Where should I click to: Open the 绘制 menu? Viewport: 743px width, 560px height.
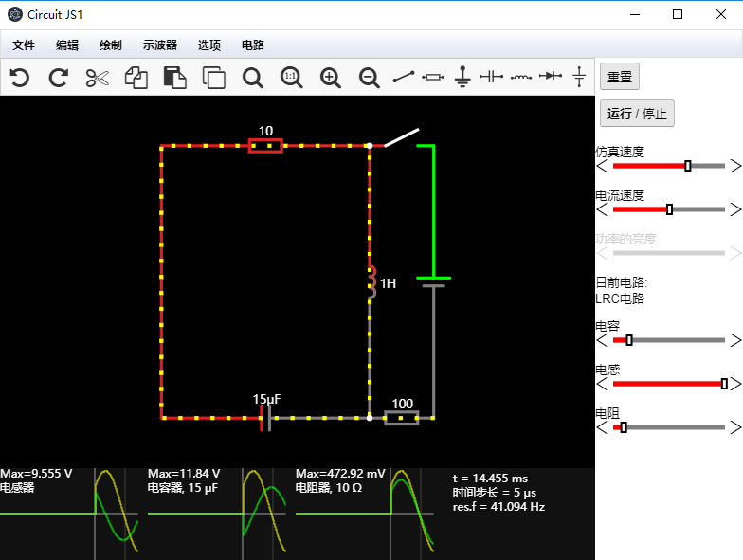111,45
